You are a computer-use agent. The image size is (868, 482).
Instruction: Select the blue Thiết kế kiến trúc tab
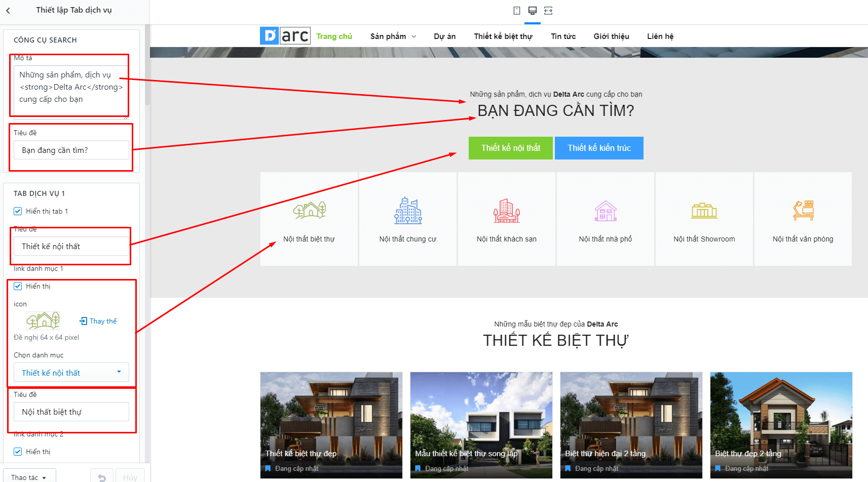[x=599, y=148]
